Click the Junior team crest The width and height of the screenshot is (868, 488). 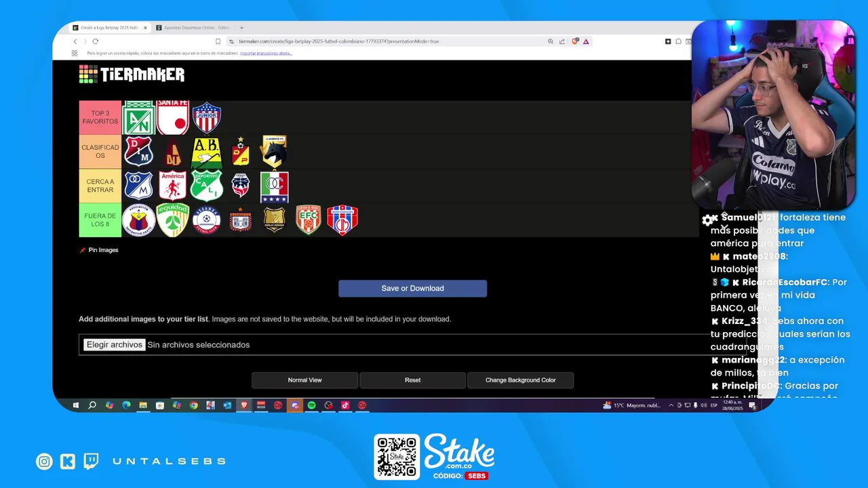pyautogui.click(x=206, y=118)
